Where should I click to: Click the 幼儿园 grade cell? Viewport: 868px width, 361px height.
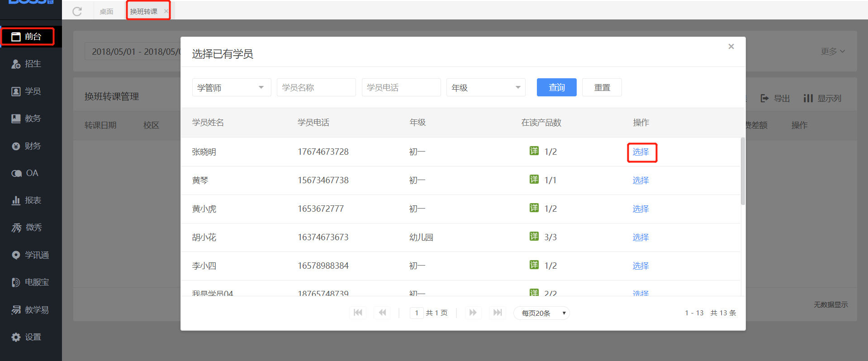[x=421, y=237]
